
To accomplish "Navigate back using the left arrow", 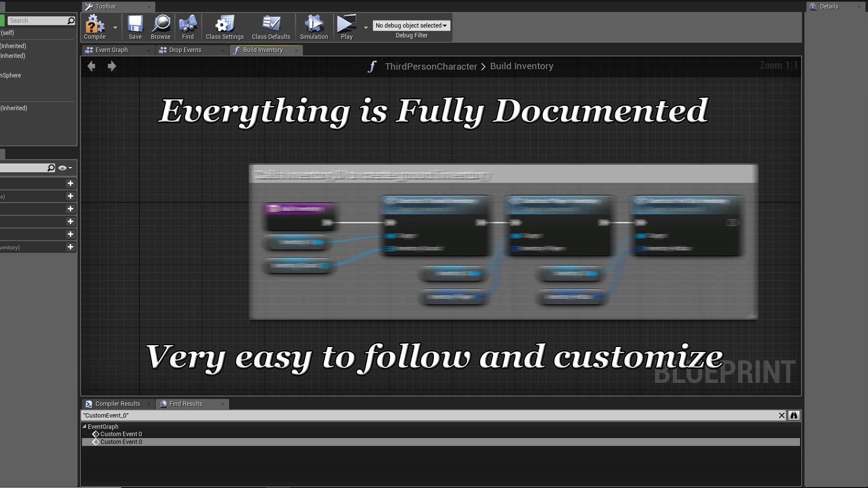I will [91, 66].
